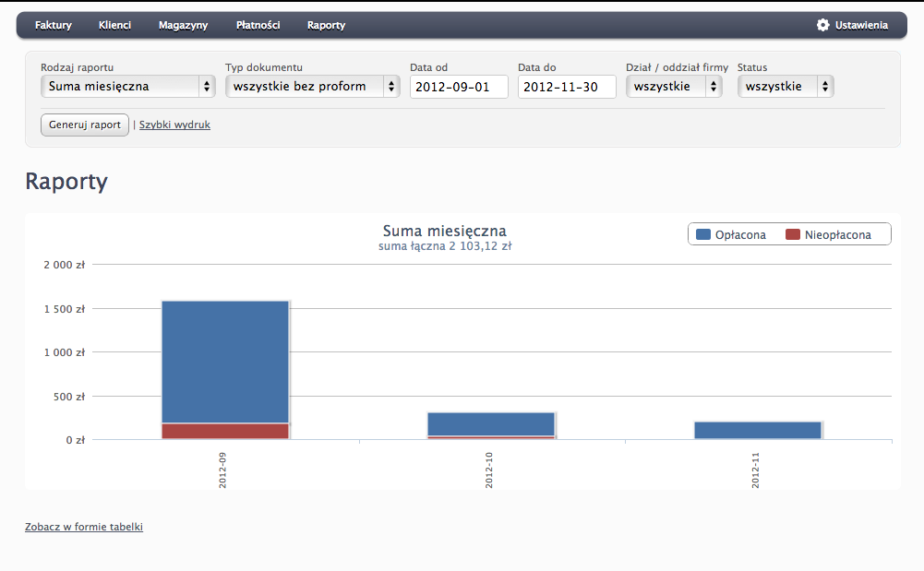
Task: Toggle the Opłacona series in the legend
Action: (x=731, y=235)
